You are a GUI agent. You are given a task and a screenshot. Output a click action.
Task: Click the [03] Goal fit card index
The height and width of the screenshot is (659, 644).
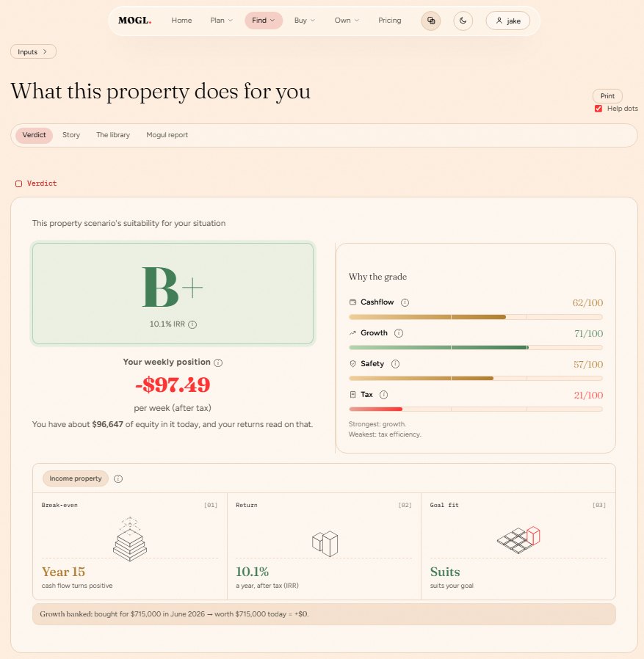(x=599, y=505)
